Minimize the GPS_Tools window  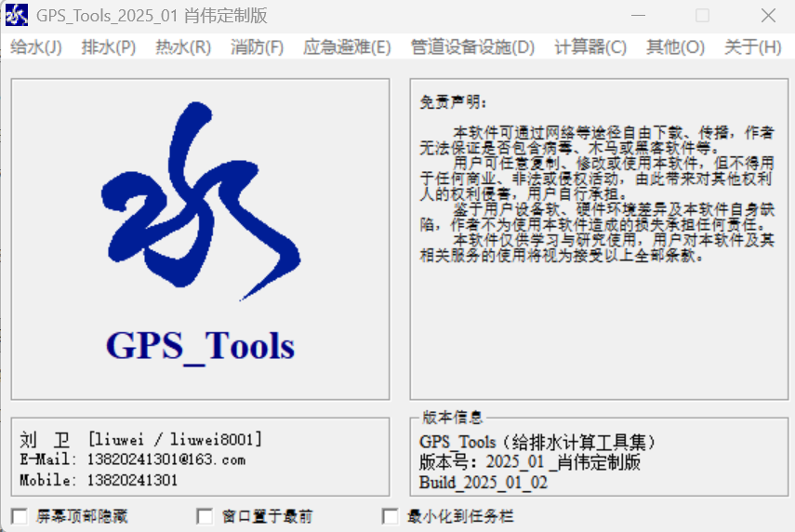638,15
